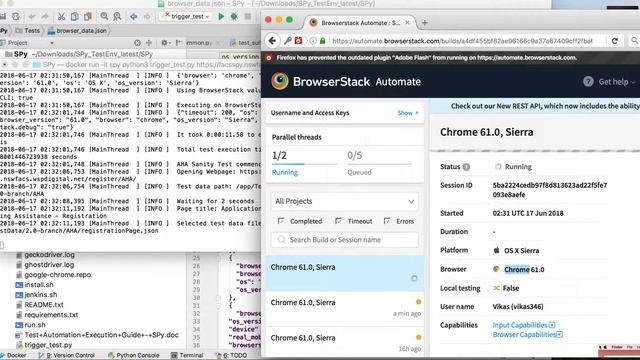Open Find with PyCharm magnifier icon
Image resolution: width=640 pixels, height=360 pixels.
(104, 16)
